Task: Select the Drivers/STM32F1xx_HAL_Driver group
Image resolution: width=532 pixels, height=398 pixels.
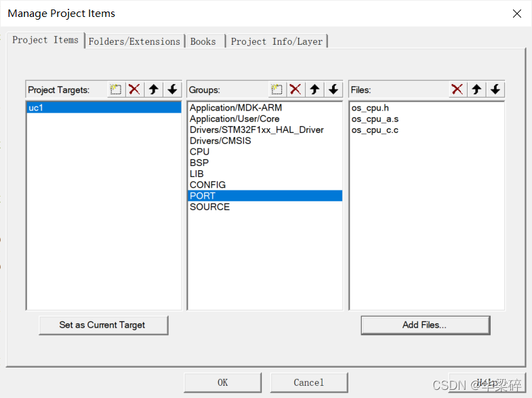Action: coord(264,130)
